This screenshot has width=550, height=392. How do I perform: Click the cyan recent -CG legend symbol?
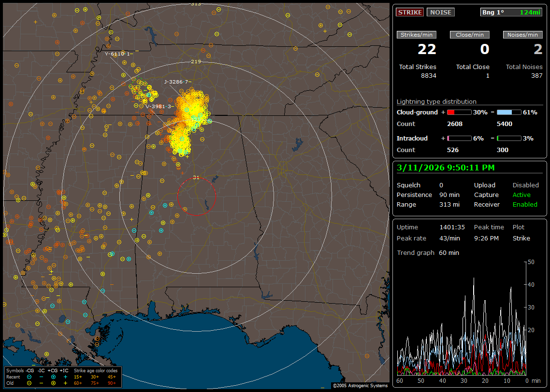(x=29, y=377)
